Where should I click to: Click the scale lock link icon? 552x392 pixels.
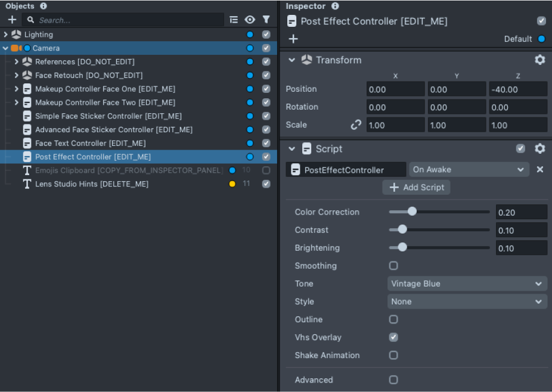(356, 125)
